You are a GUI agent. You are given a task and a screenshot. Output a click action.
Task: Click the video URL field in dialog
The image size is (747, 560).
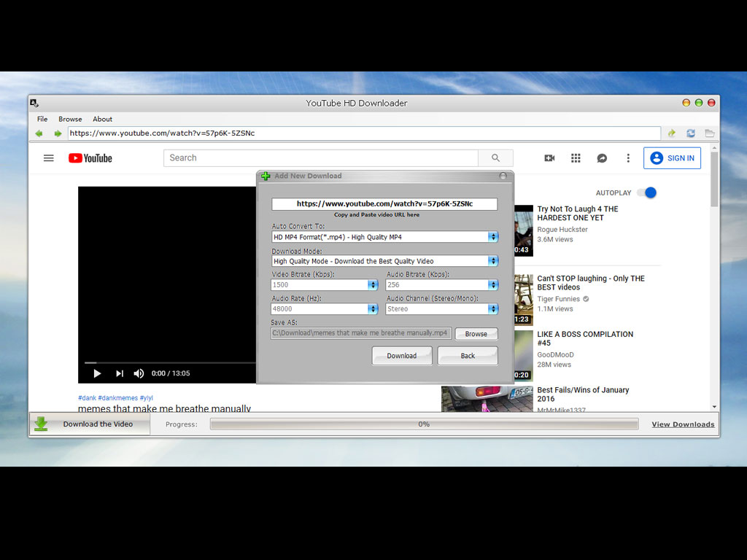click(x=384, y=204)
